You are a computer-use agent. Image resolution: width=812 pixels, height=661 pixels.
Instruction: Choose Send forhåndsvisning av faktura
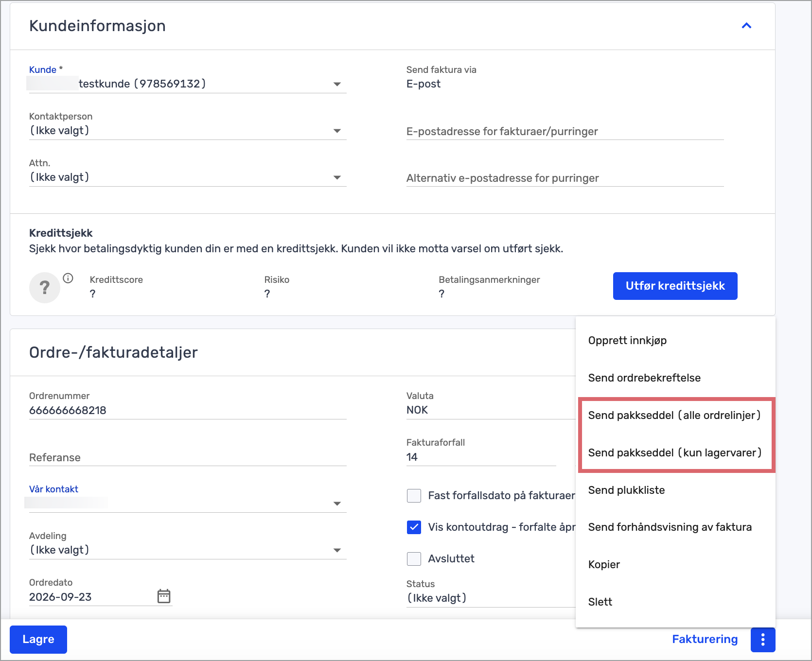(x=675, y=527)
